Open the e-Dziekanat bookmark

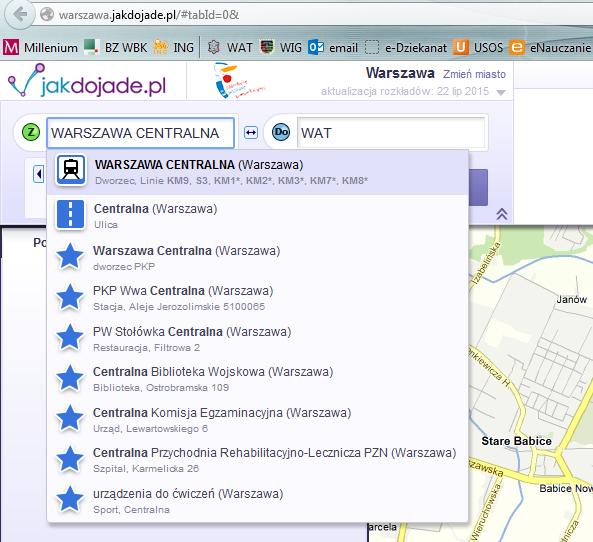406,48
